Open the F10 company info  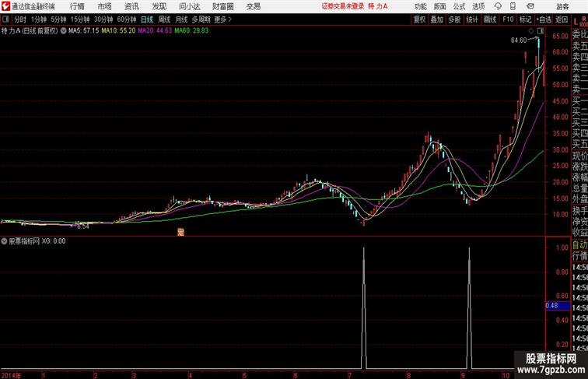(x=508, y=19)
